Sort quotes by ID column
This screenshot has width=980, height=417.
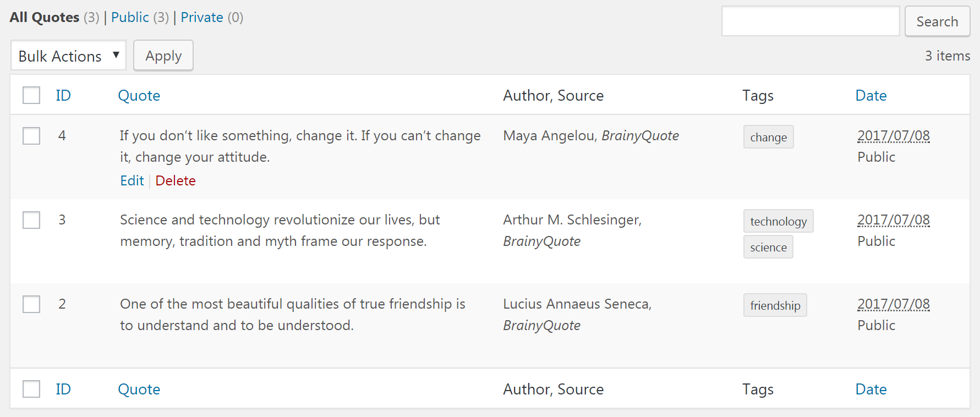[x=63, y=95]
